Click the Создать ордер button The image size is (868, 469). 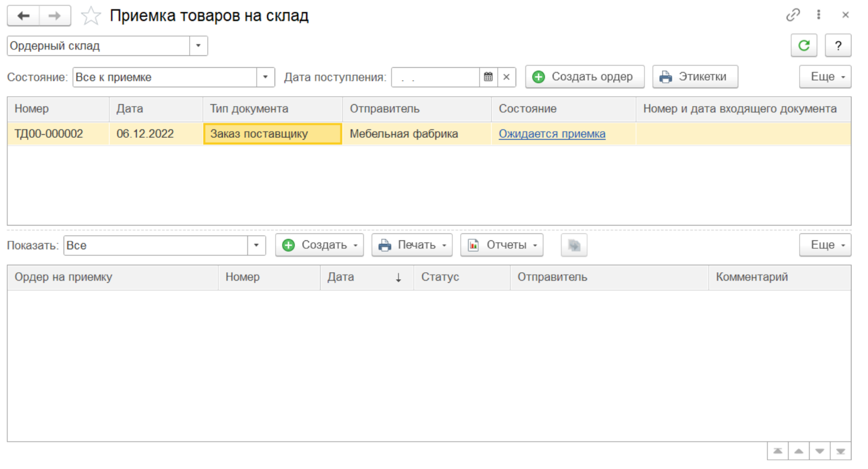point(585,77)
